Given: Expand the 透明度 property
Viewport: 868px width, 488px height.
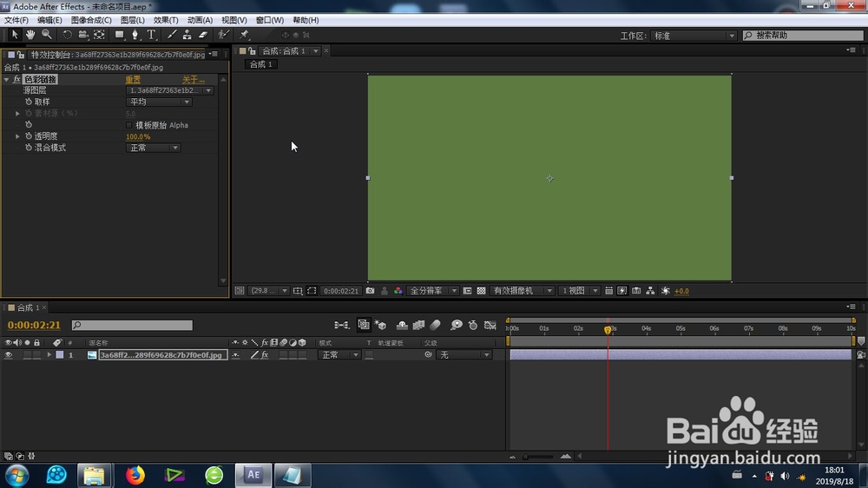Looking at the screenshot, I should point(17,136).
